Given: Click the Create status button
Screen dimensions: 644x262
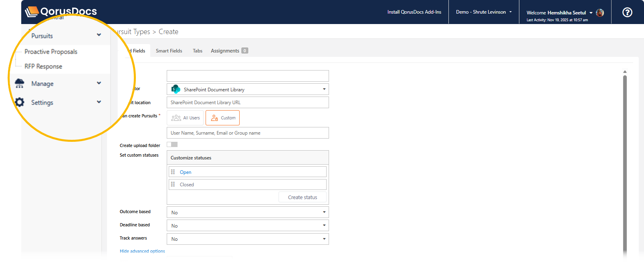Looking at the screenshot, I should pyautogui.click(x=302, y=197).
